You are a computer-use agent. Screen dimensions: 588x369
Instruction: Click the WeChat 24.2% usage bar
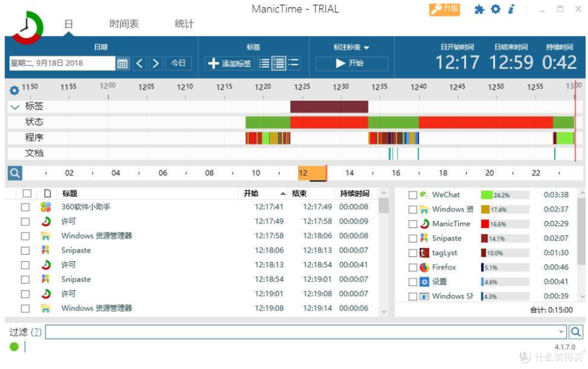[505, 195]
